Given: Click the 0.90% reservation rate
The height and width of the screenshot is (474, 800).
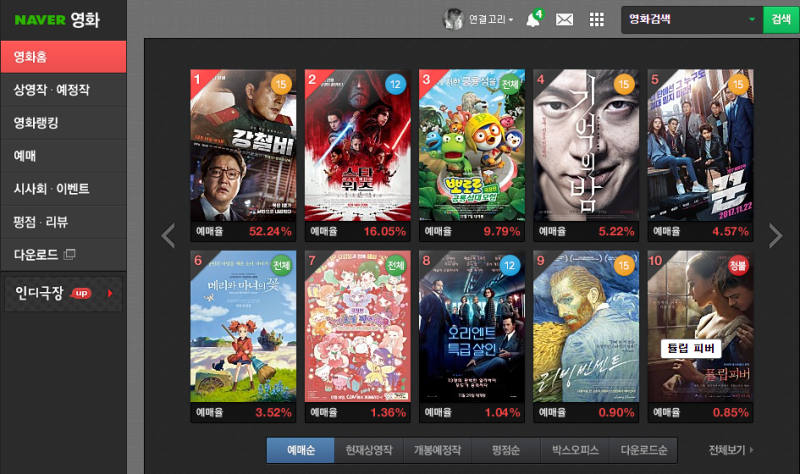Looking at the screenshot, I should (616, 412).
